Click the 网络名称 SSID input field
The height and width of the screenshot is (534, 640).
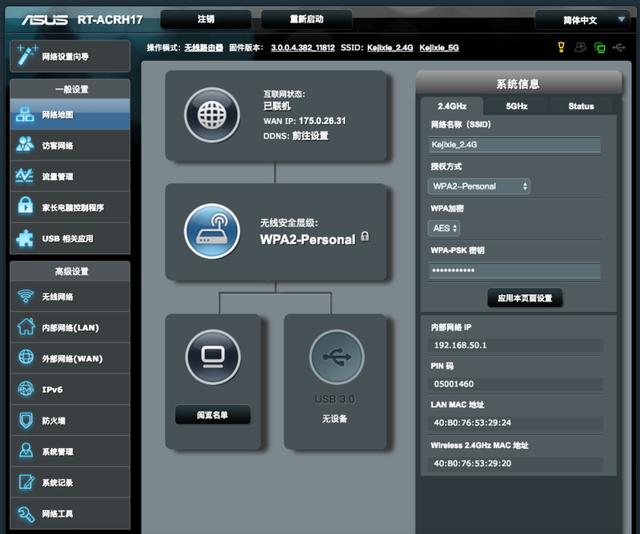[x=515, y=144]
